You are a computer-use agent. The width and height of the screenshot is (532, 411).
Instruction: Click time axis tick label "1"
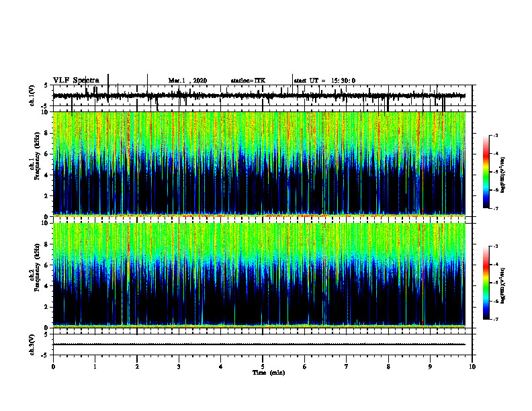coord(95,367)
